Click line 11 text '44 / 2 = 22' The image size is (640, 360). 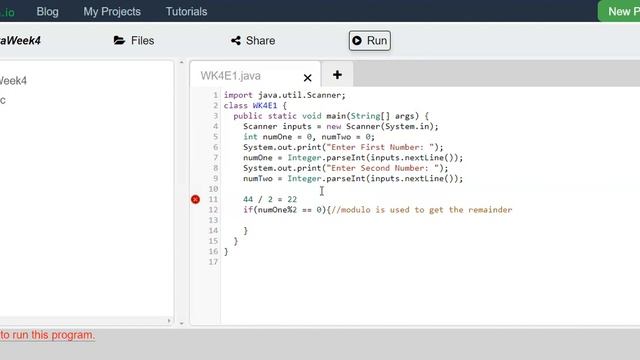[270, 199]
